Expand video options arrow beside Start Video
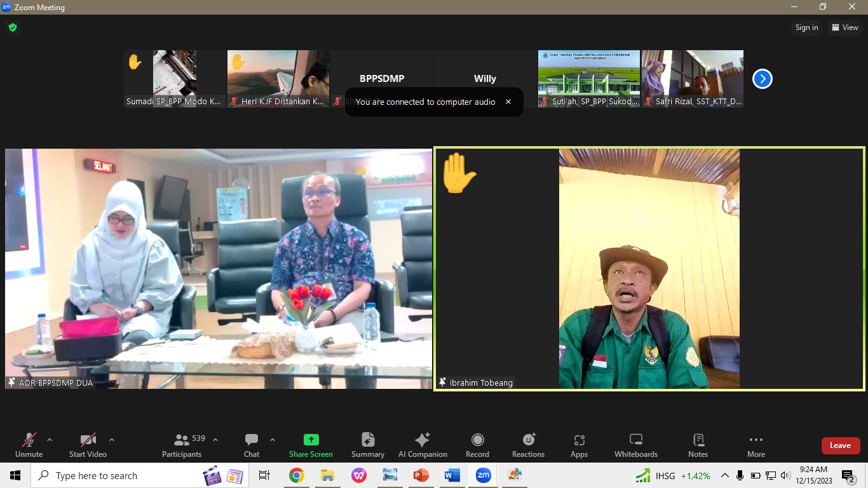This screenshot has width=868, height=488. 112,440
